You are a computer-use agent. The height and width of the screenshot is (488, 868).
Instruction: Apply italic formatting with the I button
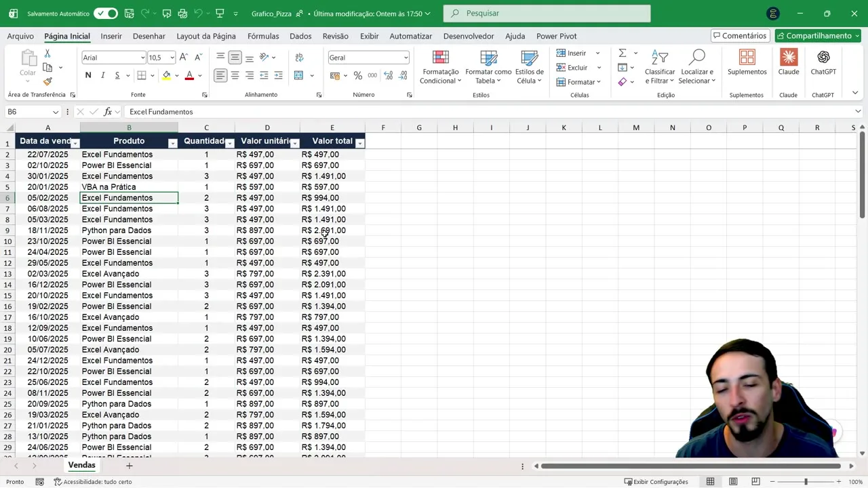pyautogui.click(x=102, y=75)
